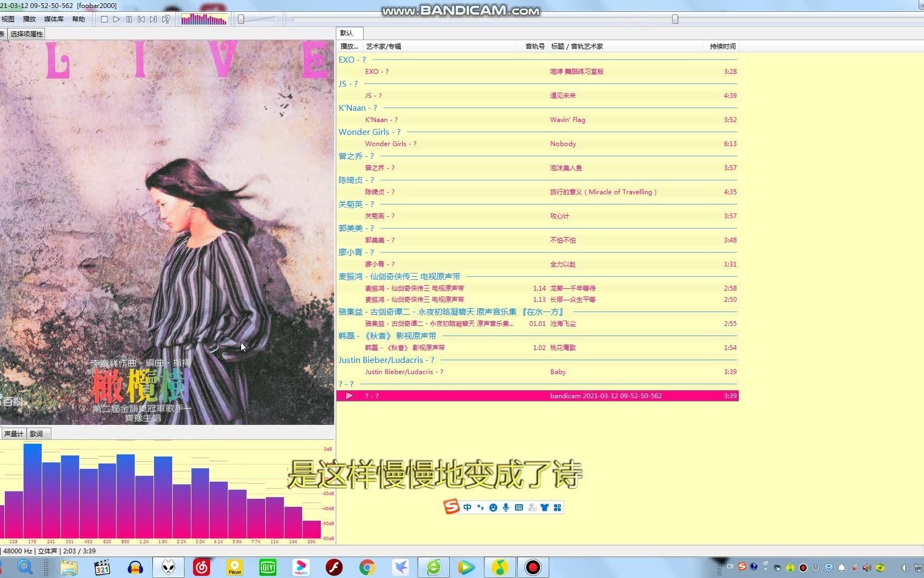The width and height of the screenshot is (924, 578).
Task: Click the spectrum analyzer visualization panel
Action: (x=167, y=492)
